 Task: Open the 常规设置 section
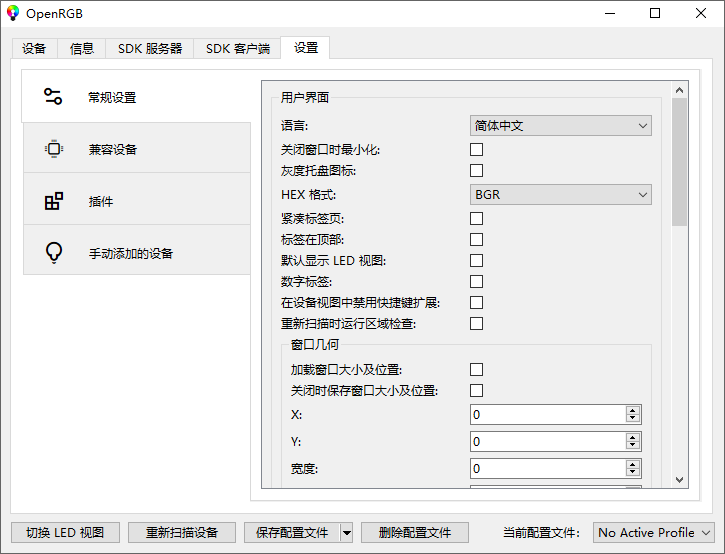pyautogui.click(x=136, y=97)
